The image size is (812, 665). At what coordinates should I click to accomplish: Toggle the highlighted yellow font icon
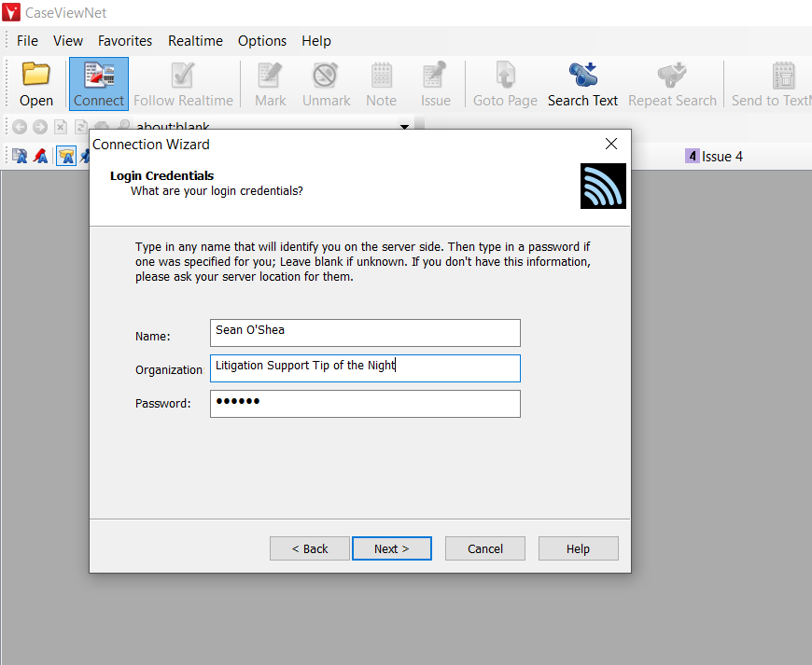click(x=66, y=156)
